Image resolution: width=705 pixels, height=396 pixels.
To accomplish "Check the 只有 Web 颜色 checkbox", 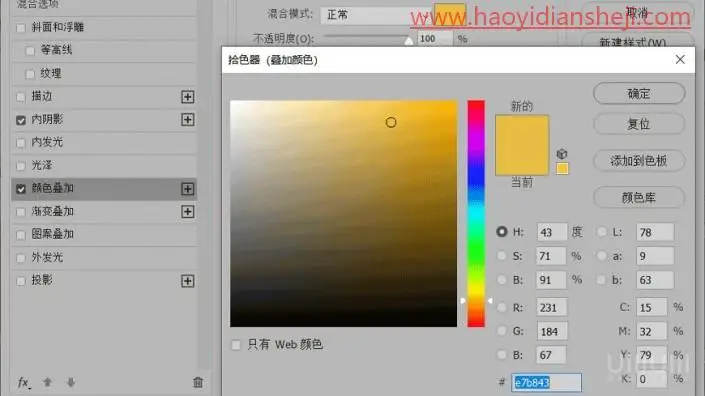I will tap(236, 345).
